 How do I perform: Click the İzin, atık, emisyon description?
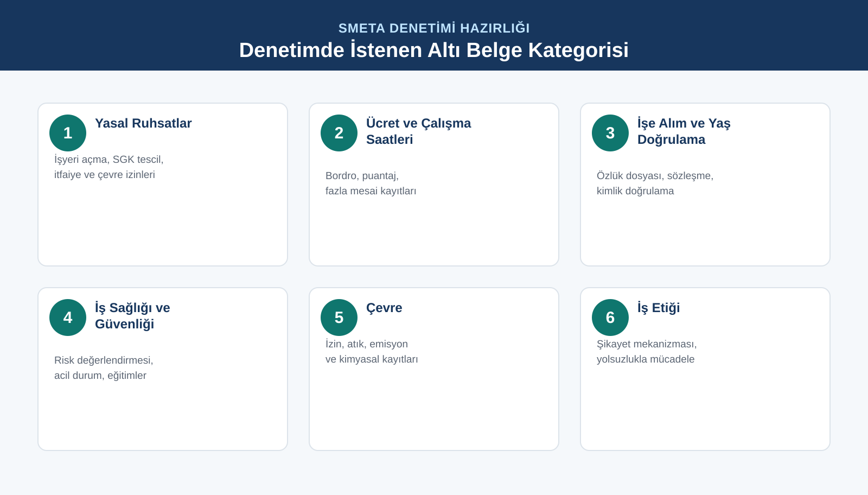(372, 352)
